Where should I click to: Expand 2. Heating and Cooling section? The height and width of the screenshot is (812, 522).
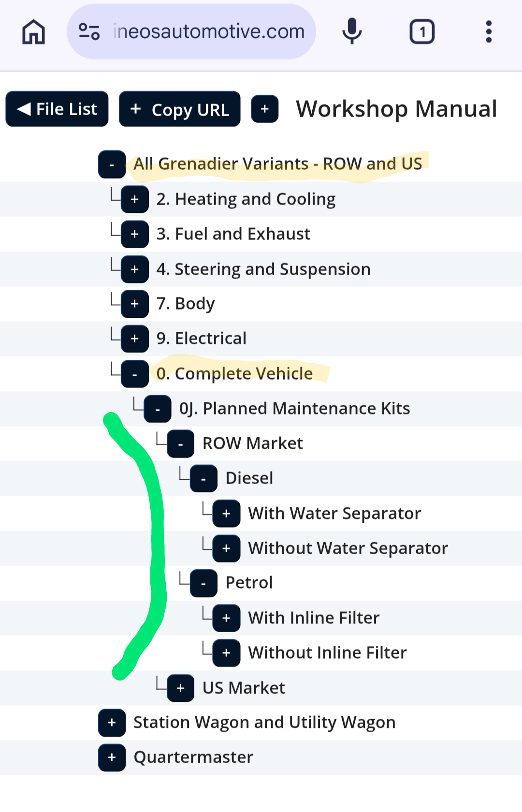(x=134, y=199)
